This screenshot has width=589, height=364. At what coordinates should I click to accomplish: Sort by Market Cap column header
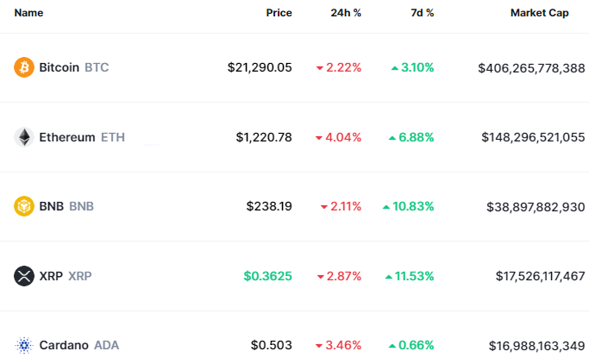point(539,13)
